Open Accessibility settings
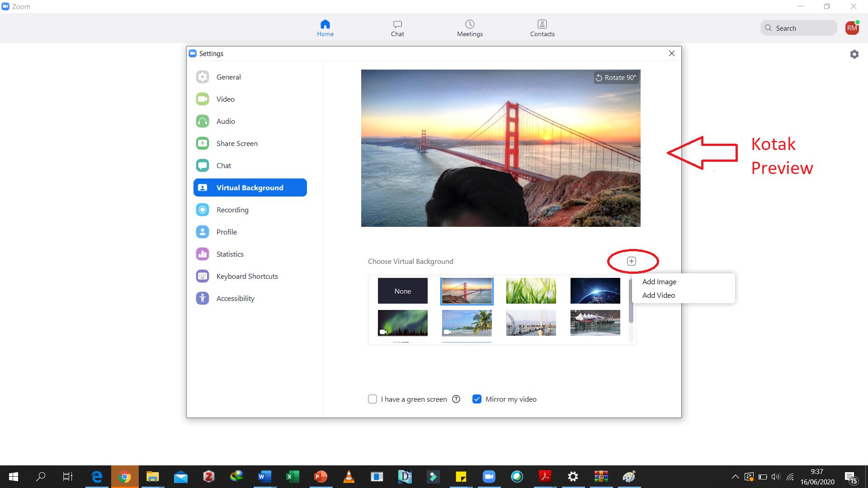This screenshot has height=488, width=868. click(x=235, y=298)
